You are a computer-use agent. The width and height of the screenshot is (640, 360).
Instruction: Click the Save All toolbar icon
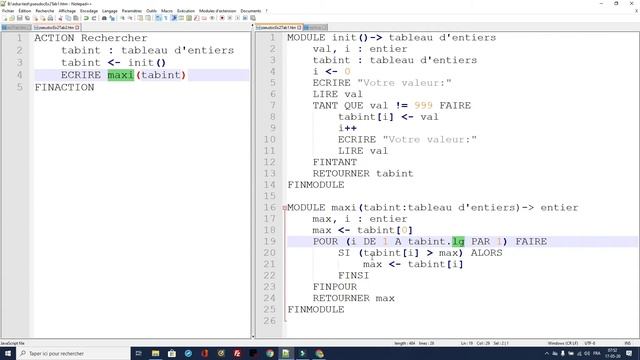tap(27, 18)
